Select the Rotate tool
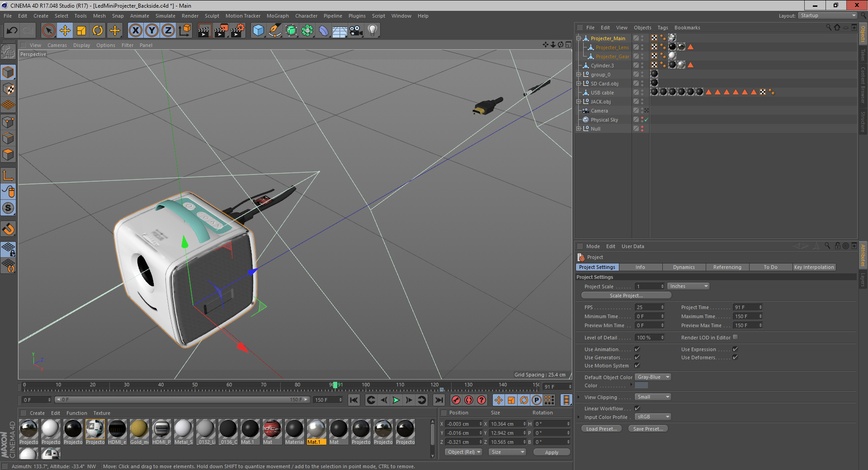Viewport: 868px width, 470px height. coord(98,31)
